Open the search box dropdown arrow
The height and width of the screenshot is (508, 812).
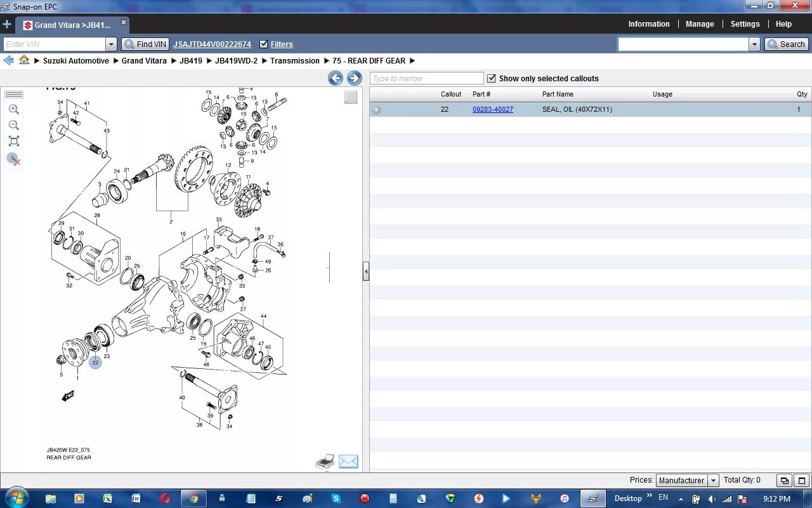pos(754,44)
